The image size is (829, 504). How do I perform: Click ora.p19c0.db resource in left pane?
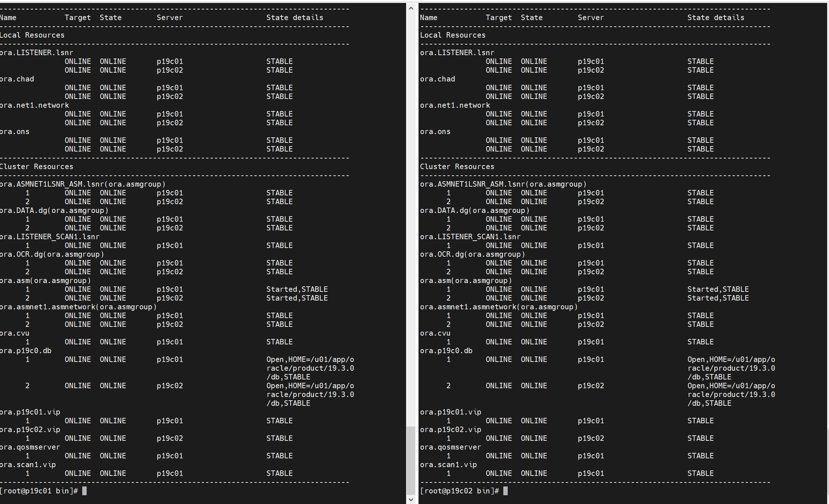pyautogui.click(x=26, y=351)
